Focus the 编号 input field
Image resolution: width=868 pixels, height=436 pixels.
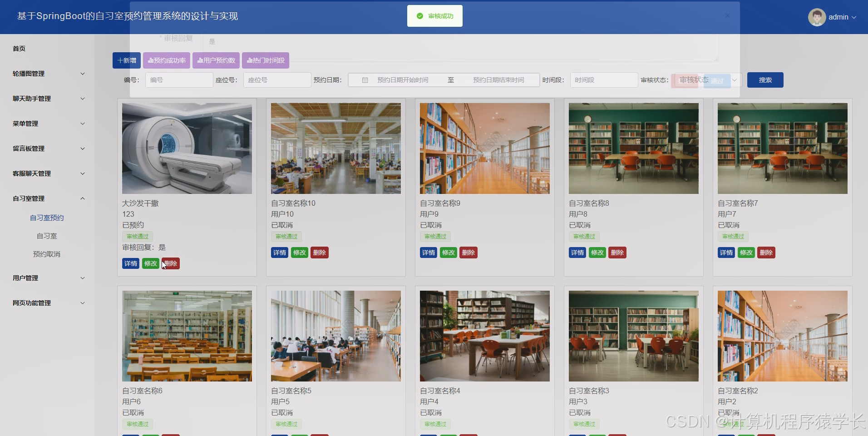pos(179,80)
